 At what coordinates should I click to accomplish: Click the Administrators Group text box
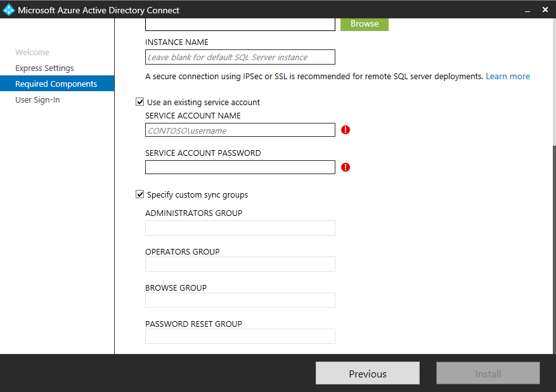[240, 228]
